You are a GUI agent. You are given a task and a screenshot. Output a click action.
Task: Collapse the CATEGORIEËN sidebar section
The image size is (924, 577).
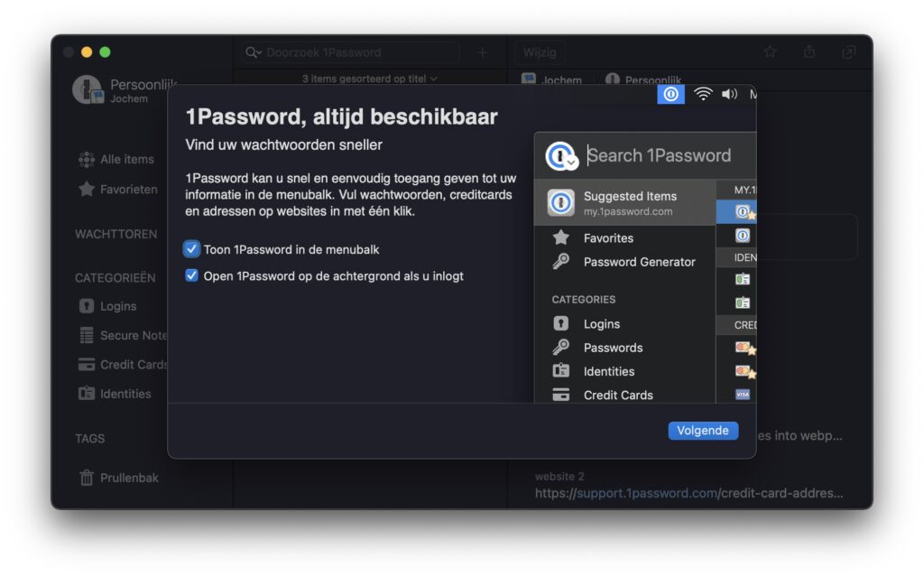coord(115,278)
